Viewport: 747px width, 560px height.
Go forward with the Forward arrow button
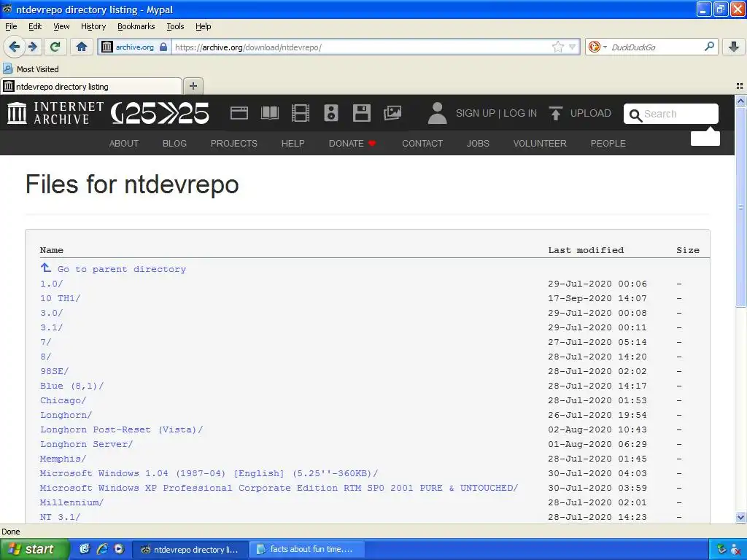pos(32,47)
